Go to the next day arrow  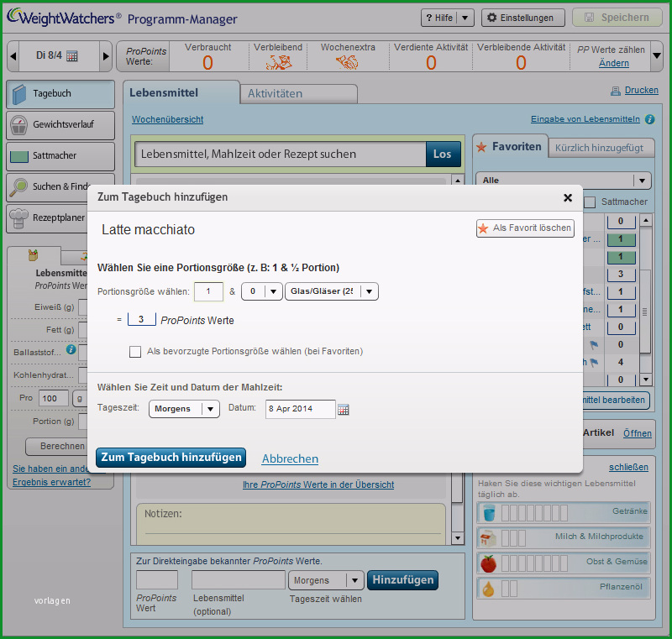(x=106, y=56)
